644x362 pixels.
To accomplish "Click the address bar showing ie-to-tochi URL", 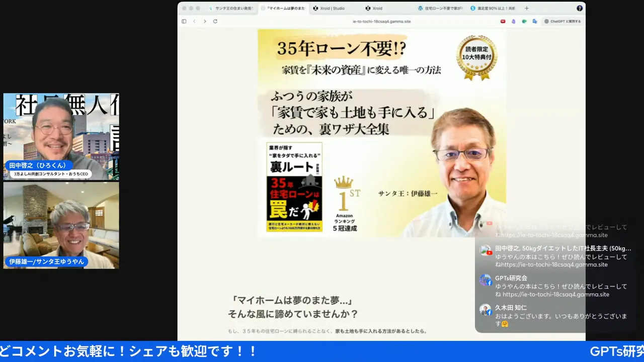I will pos(382,21).
